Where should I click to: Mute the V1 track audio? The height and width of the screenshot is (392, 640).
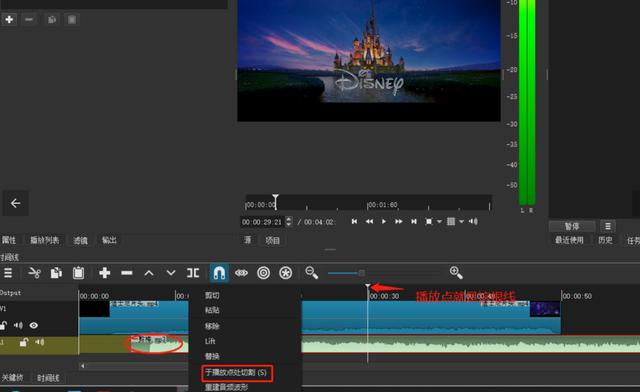(18, 325)
